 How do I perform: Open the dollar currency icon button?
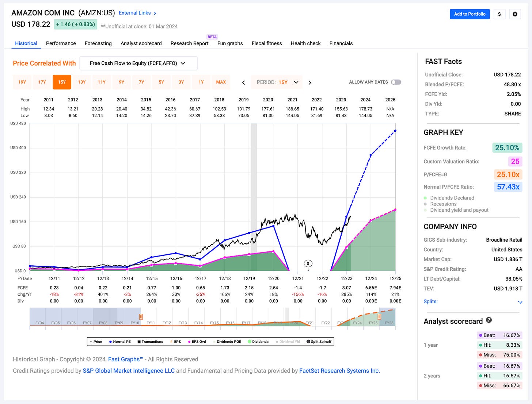499,14
